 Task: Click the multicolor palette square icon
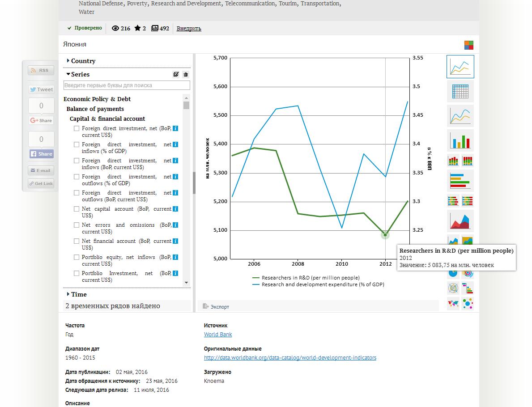[468, 45]
